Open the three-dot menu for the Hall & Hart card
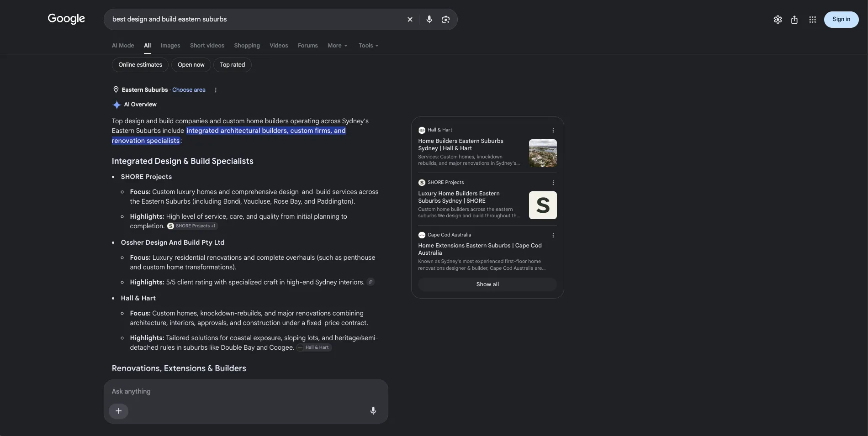 [x=553, y=130]
